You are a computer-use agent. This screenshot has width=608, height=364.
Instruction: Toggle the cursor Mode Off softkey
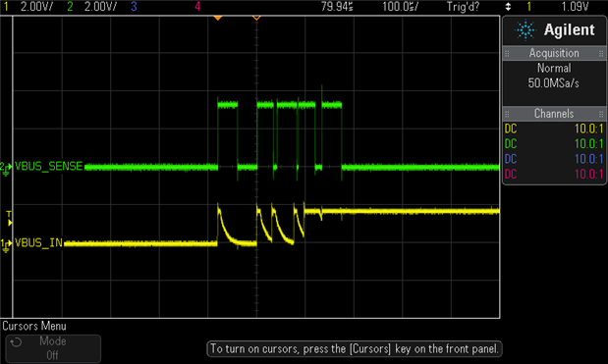point(53,348)
